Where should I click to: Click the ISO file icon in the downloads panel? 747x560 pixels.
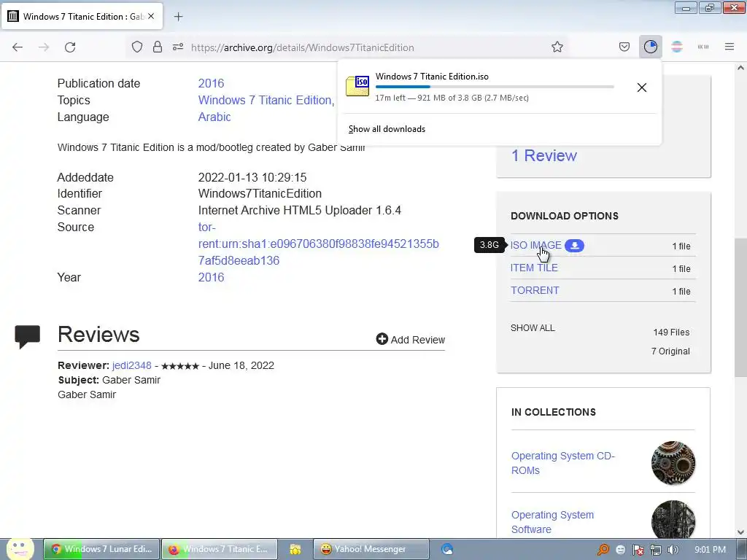[x=357, y=86]
